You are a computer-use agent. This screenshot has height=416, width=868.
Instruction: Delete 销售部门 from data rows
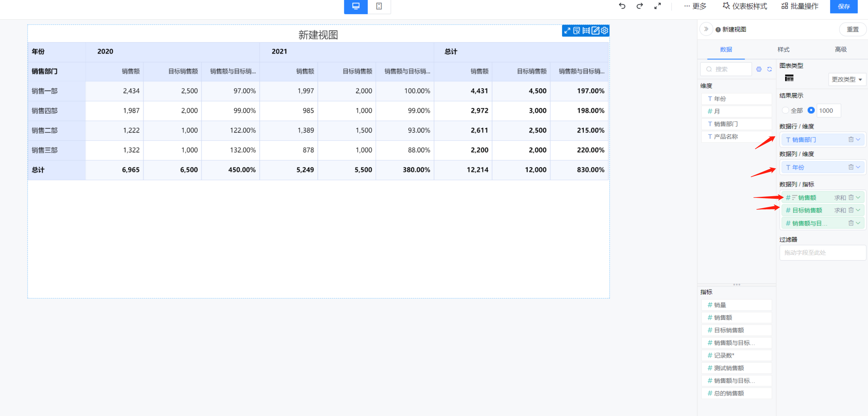(851, 139)
